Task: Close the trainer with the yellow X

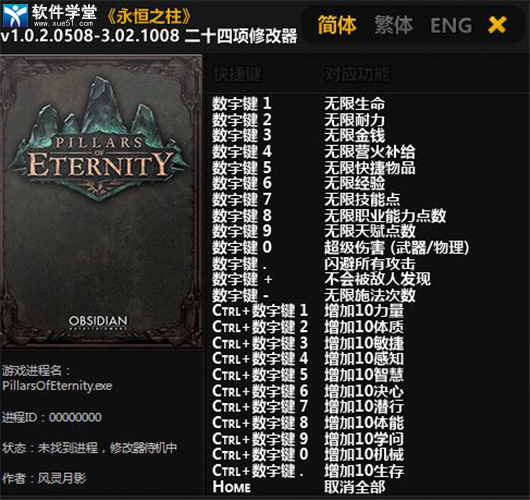Action: point(497,25)
